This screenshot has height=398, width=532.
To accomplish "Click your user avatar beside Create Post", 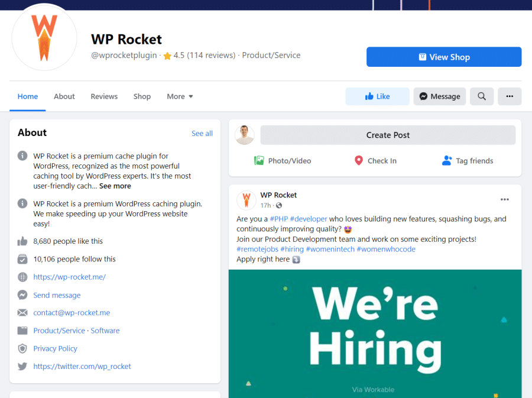I will click(x=245, y=135).
